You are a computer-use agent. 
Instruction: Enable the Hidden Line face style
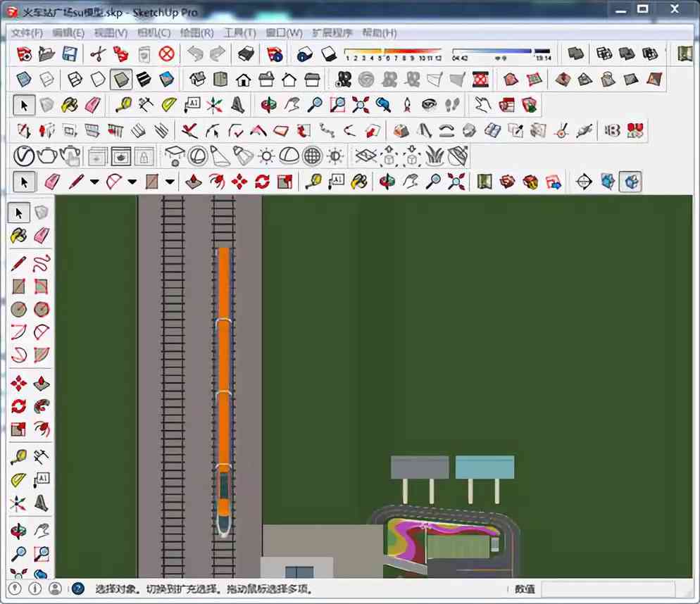(x=98, y=80)
